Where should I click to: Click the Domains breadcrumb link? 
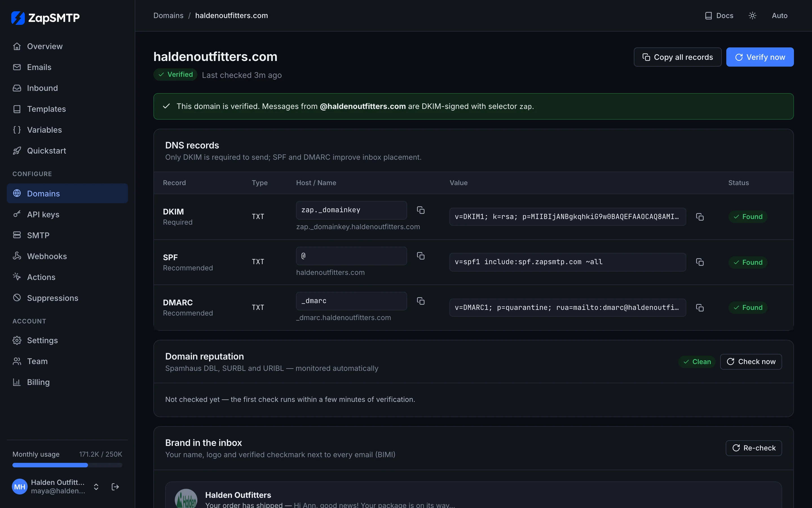168,16
